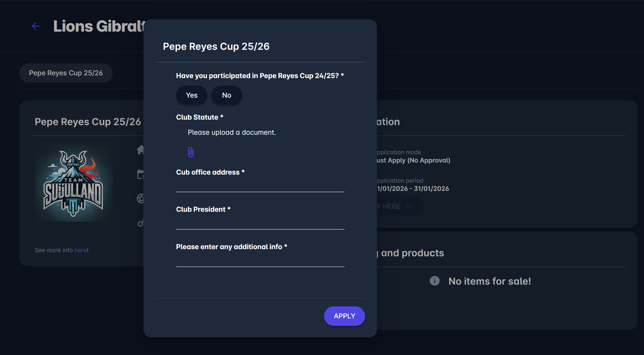Click the back arrow icon
Screen dimensions: 644x355
[36, 26]
